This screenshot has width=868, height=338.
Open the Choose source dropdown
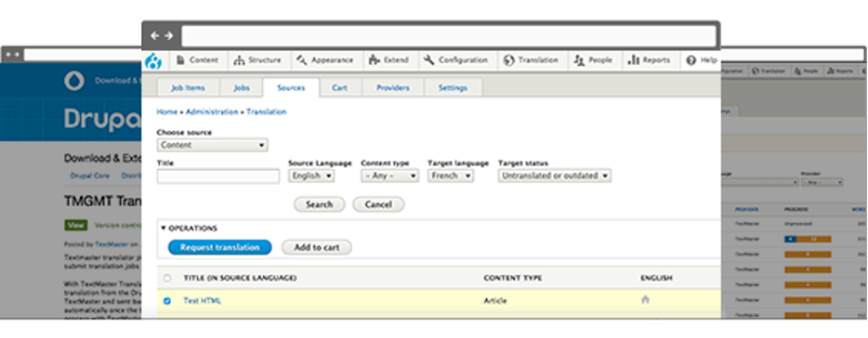[x=213, y=145]
